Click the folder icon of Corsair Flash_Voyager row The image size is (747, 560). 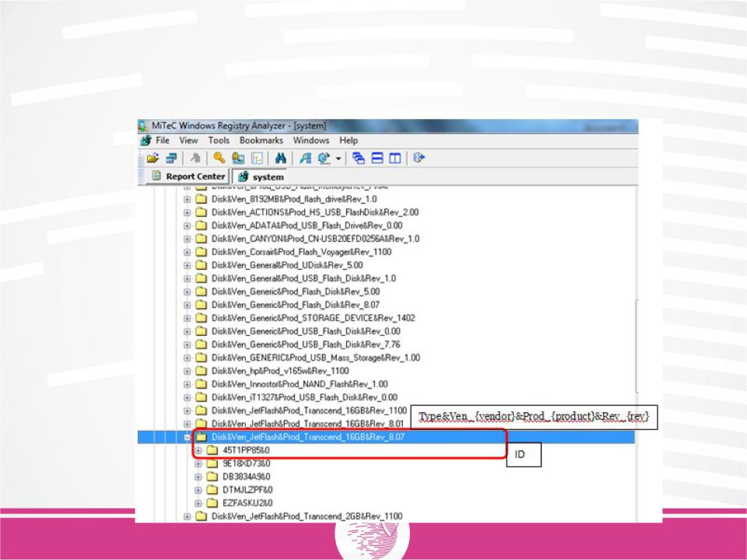pyautogui.click(x=202, y=252)
